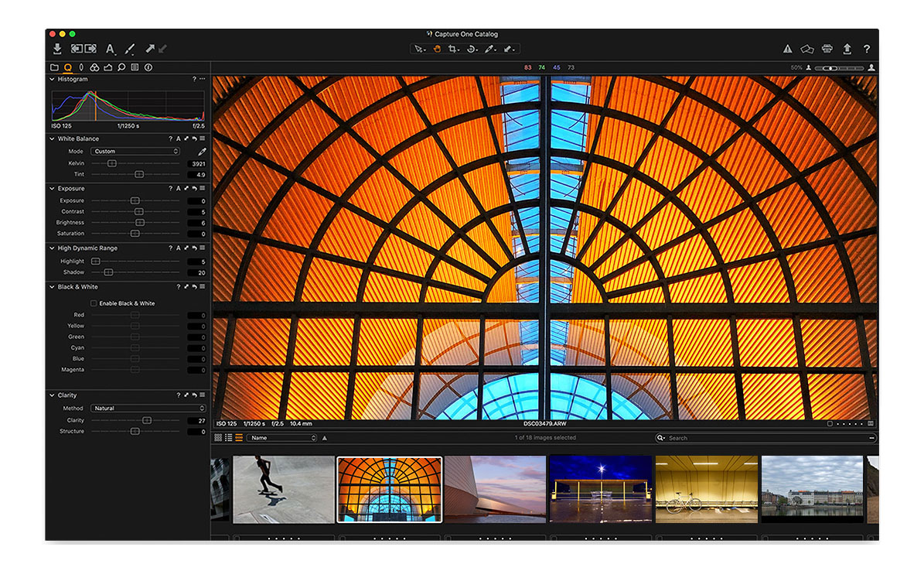
Task: Open the Library folder tool tab
Action: pyautogui.click(x=54, y=68)
